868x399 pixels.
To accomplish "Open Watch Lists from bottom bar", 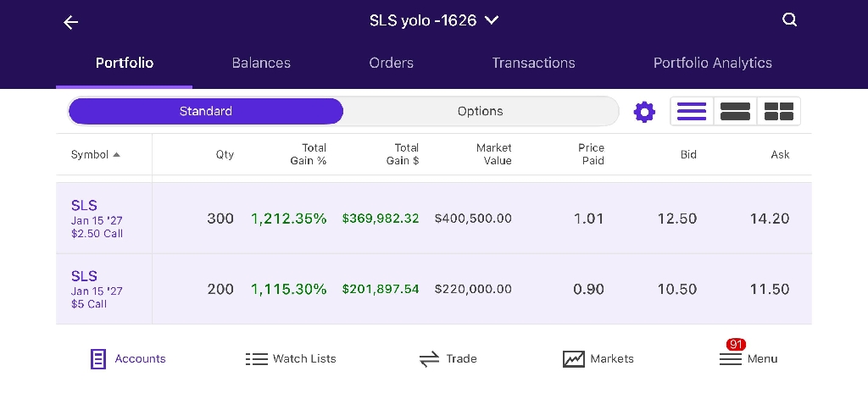I will [291, 358].
